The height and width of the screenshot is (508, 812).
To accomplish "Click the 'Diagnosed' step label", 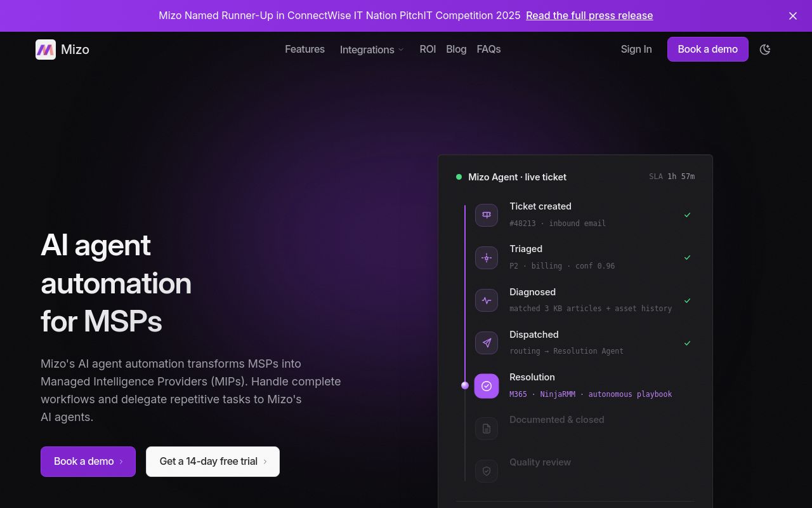I will 532,292.
